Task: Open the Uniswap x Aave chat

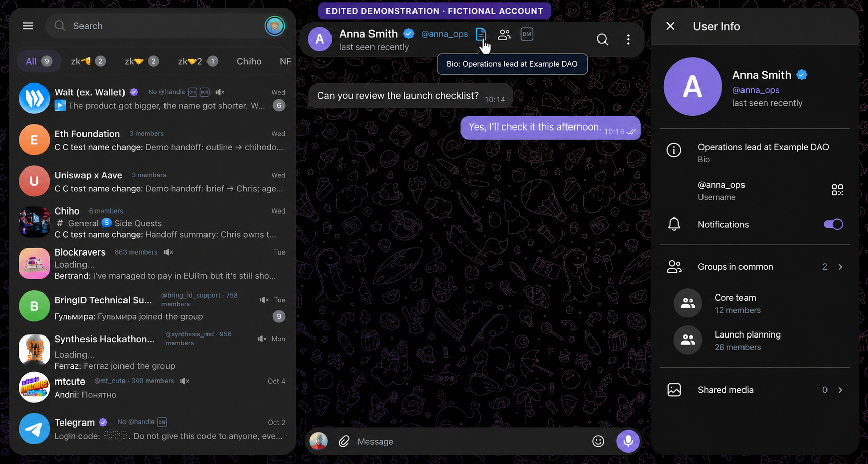Action: [152, 182]
